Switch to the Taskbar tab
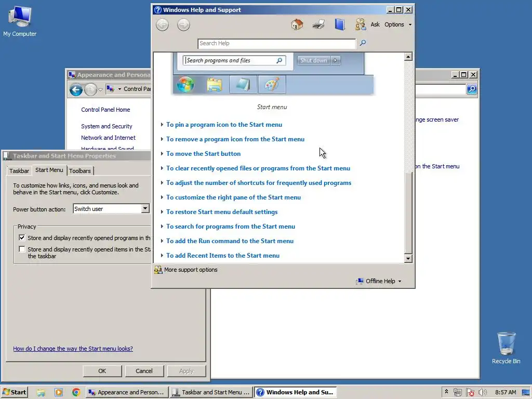This screenshot has height=399, width=532. click(19, 170)
